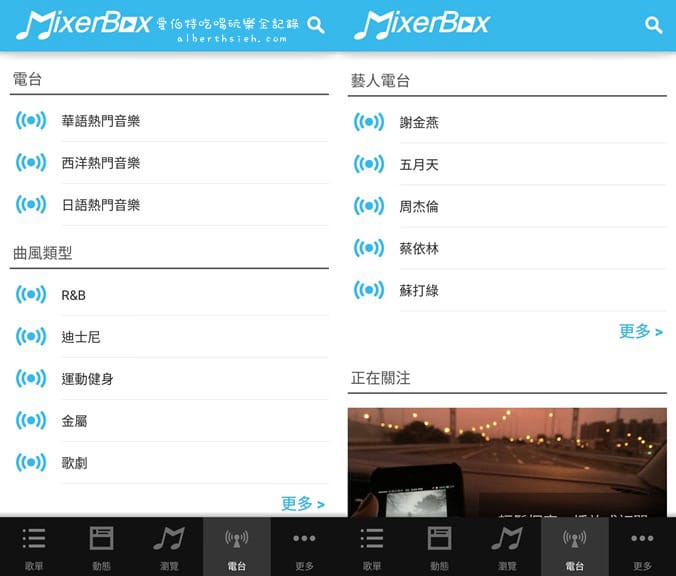Open the 歌單 tab on 藝人電台 screen
Image resolution: width=676 pixels, height=576 pixels.
372,547
